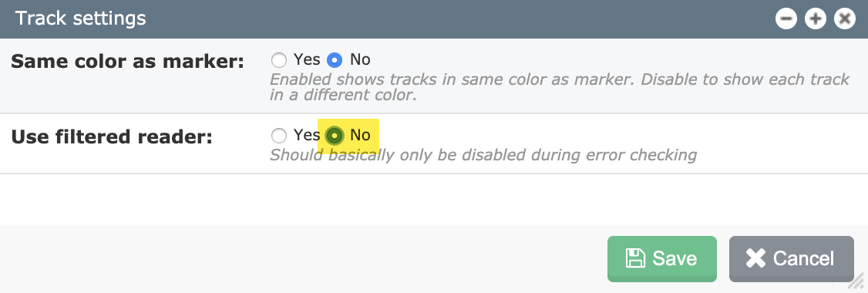Maximize the dialog using the plus icon
This screenshot has width=868, height=293.
(x=815, y=19)
